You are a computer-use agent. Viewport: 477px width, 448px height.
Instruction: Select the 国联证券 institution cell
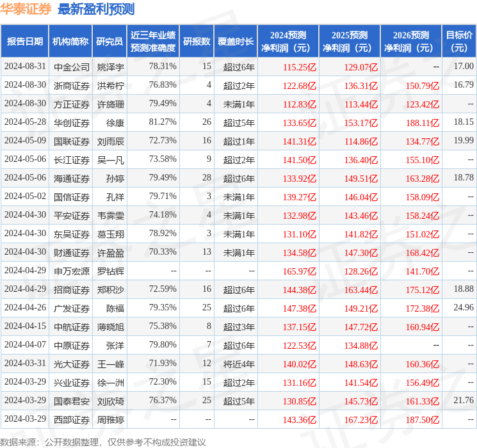click(72, 141)
